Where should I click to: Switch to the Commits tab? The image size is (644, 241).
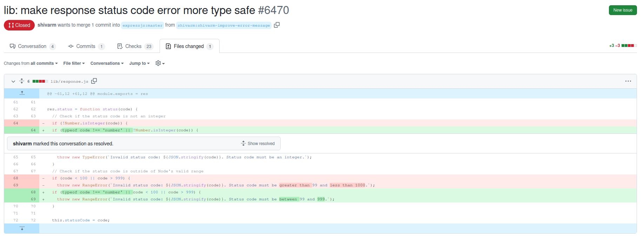coord(86,46)
